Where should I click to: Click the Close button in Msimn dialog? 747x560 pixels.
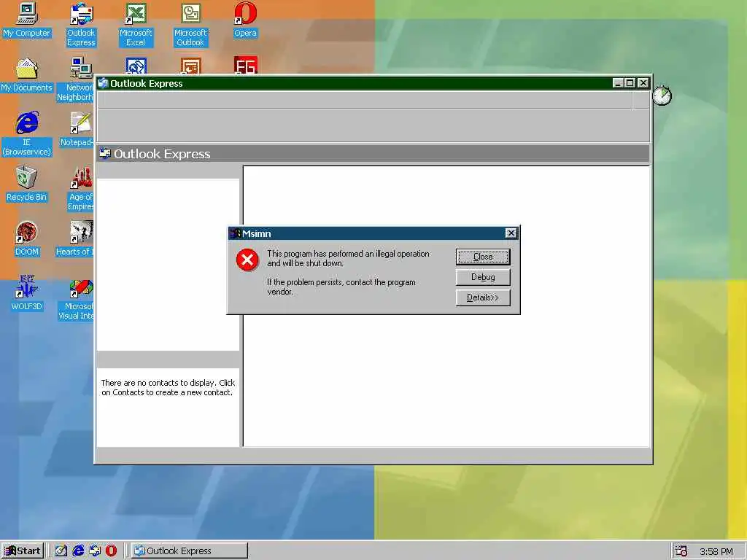pos(483,257)
